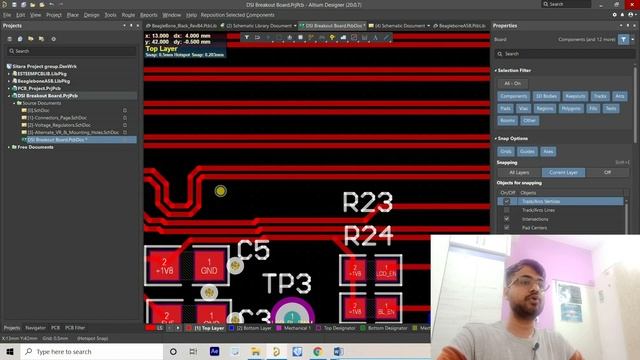
Task: Open the settings gear at the top right
Action: click(615, 15)
